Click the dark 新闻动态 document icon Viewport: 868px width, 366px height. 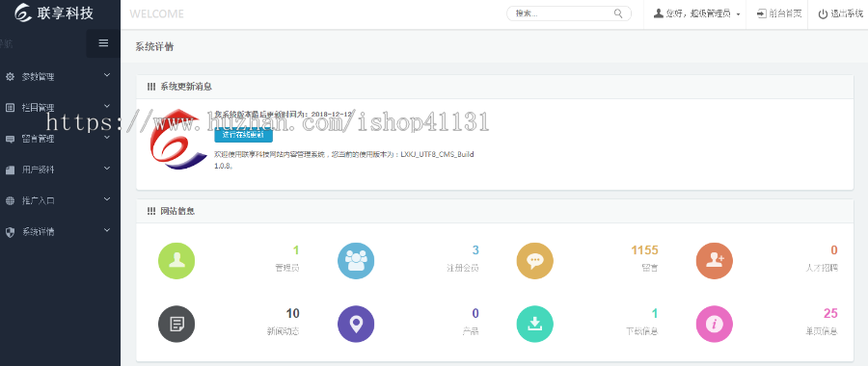176,324
